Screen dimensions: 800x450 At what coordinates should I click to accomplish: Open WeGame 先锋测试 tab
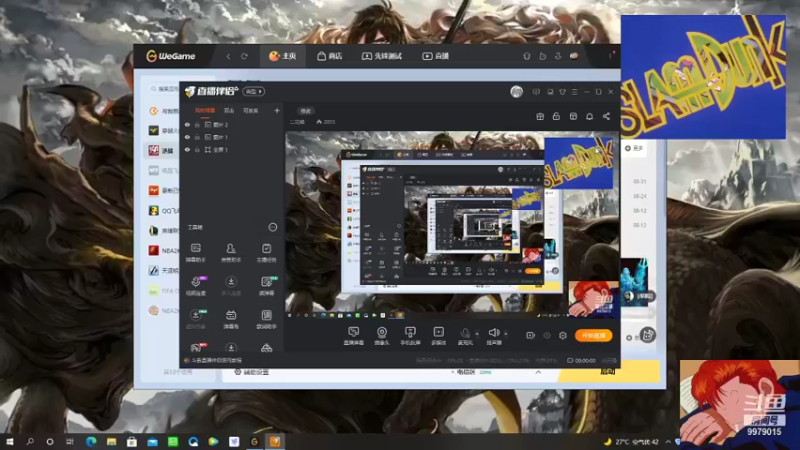[382, 56]
